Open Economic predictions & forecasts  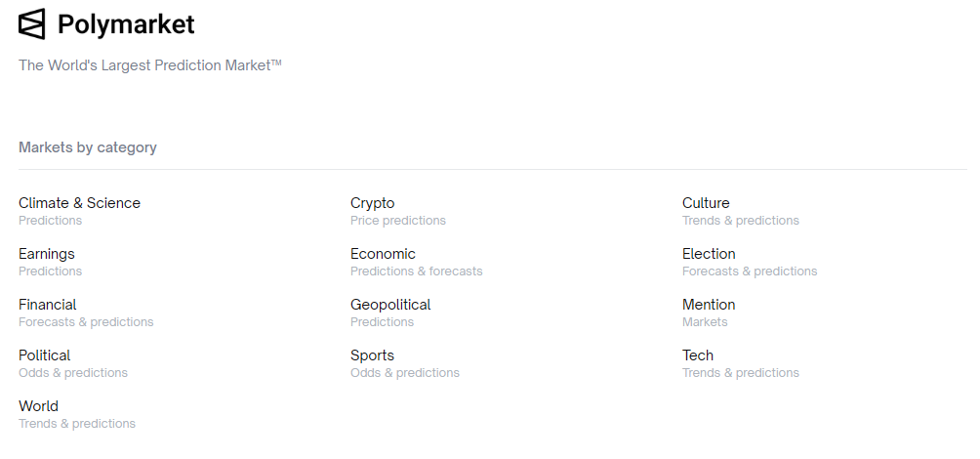pyautogui.click(x=383, y=254)
